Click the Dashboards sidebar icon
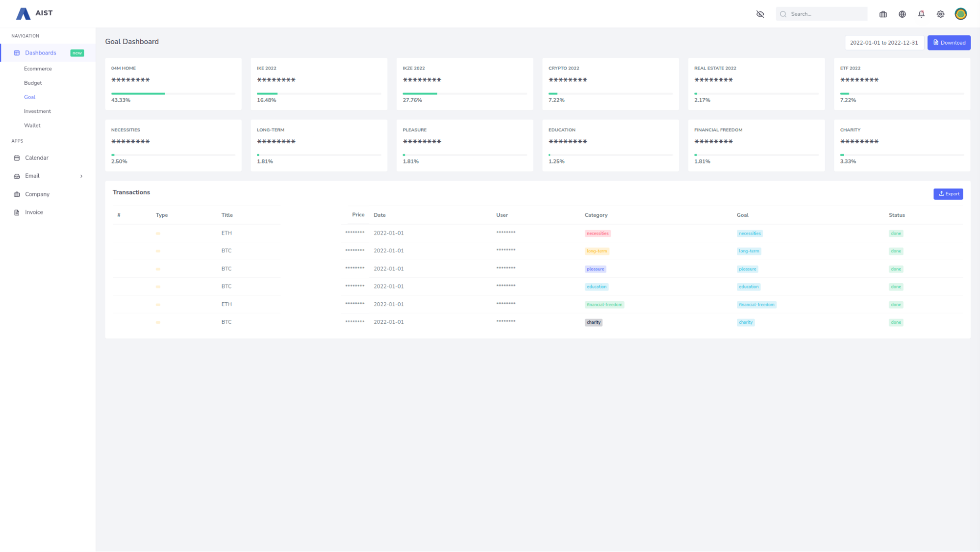Viewport: 980px width, 552px height. 17,53
